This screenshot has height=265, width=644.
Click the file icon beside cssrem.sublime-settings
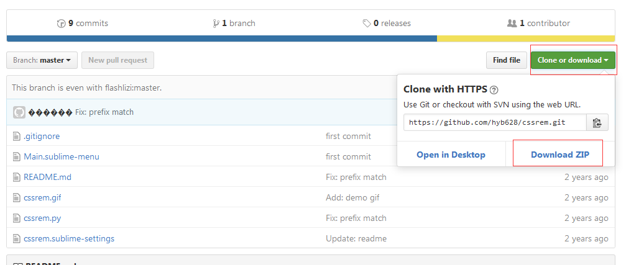(x=16, y=239)
